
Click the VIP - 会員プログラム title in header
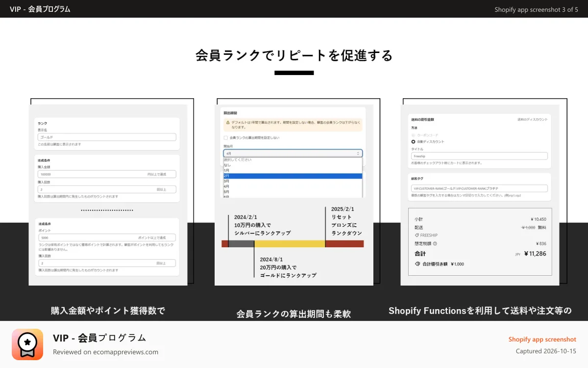[40, 9]
